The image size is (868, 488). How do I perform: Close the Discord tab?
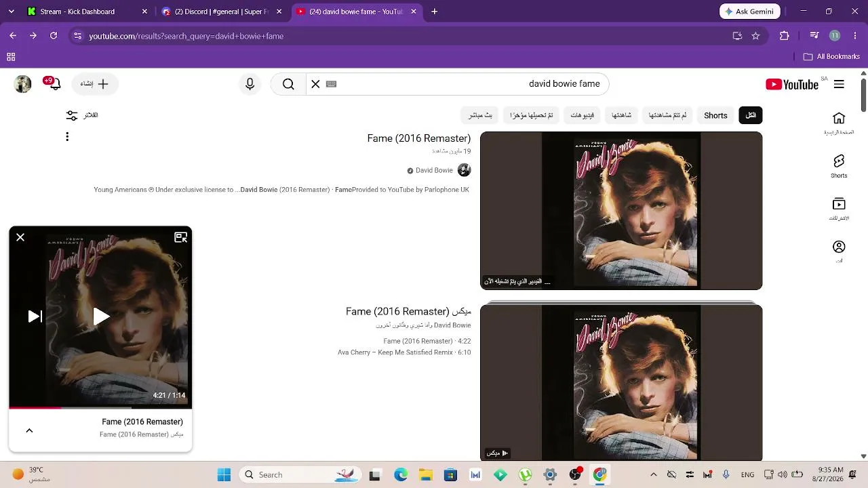click(x=279, y=12)
